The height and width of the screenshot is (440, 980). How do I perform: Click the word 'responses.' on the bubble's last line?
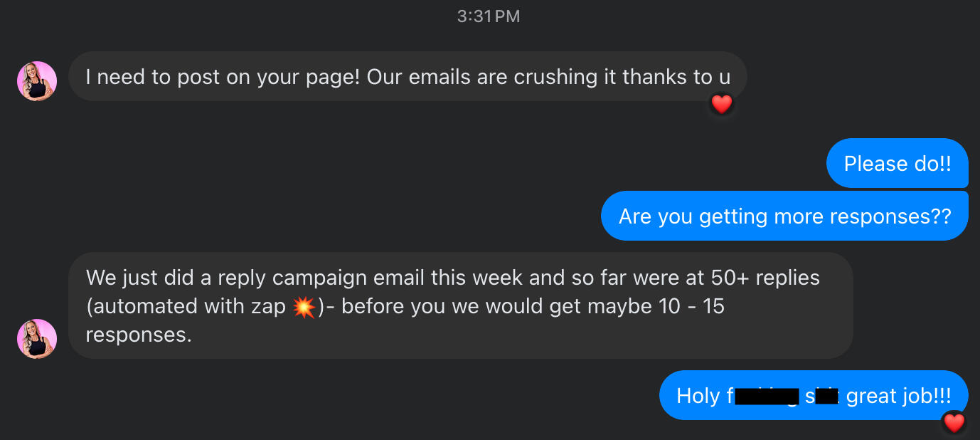click(x=139, y=335)
